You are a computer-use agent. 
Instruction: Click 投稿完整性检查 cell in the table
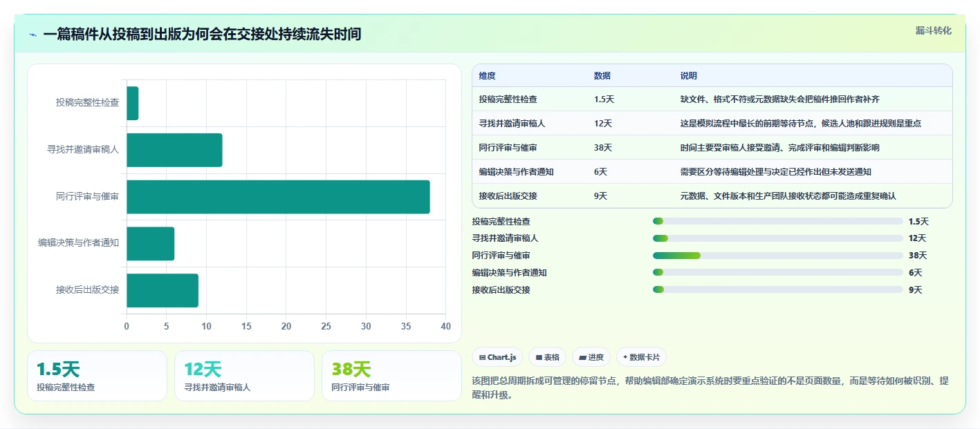[508, 99]
